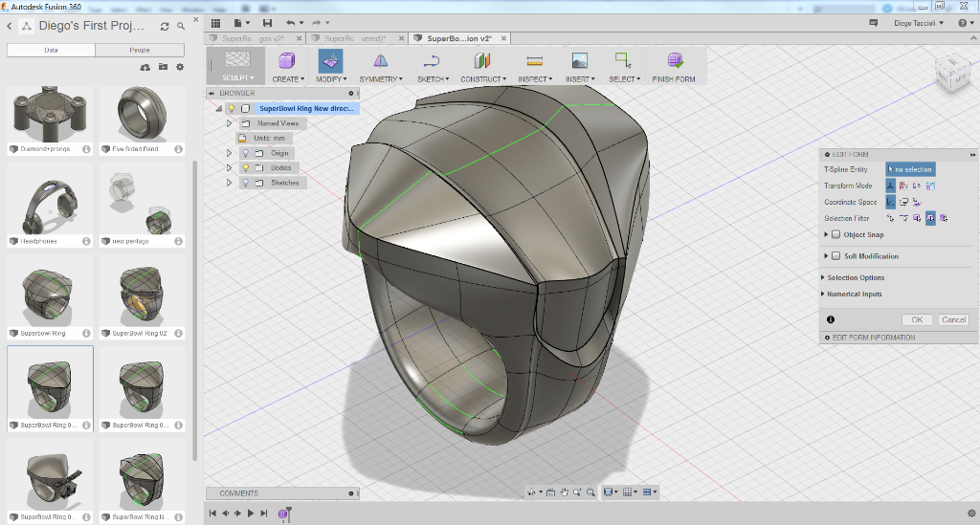Click the Save icon in top toolbar

(x=267, y=22)
